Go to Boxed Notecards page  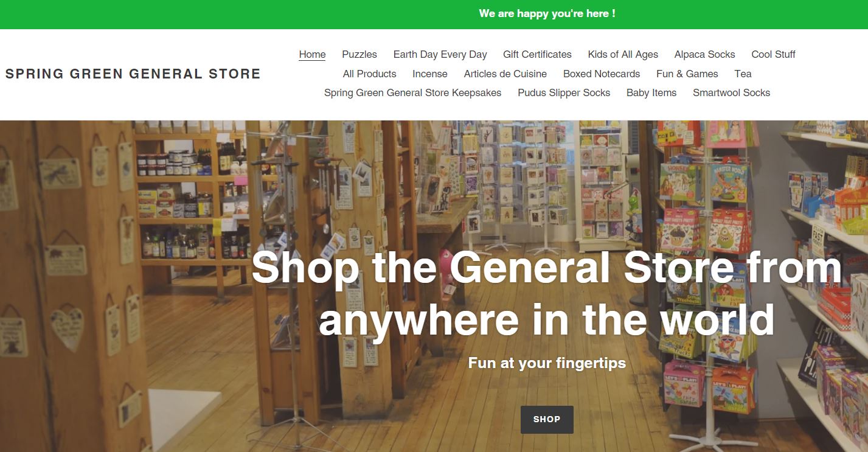point(602,74)
